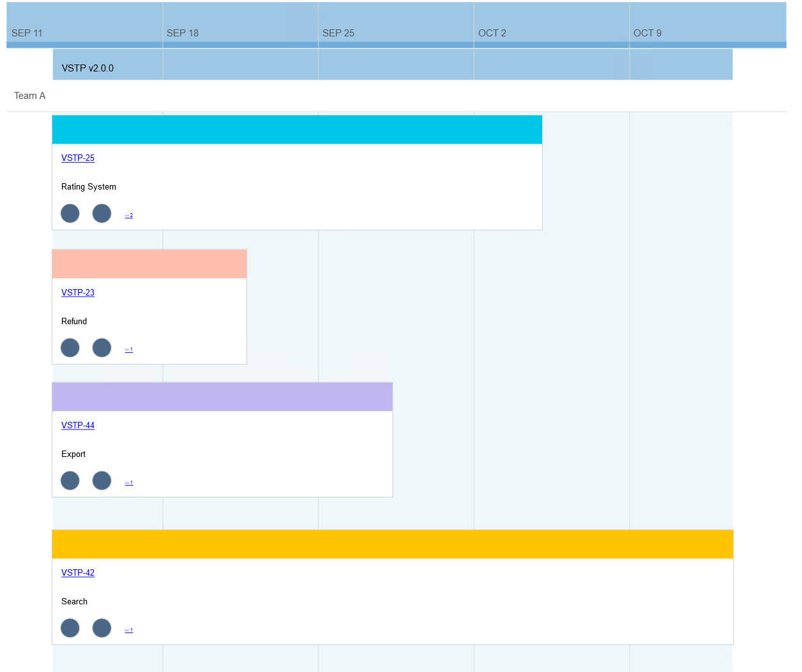The image size is (802, 672).
Task: Open dependency count link on Refund card
Action: click(x=129, y=350)
